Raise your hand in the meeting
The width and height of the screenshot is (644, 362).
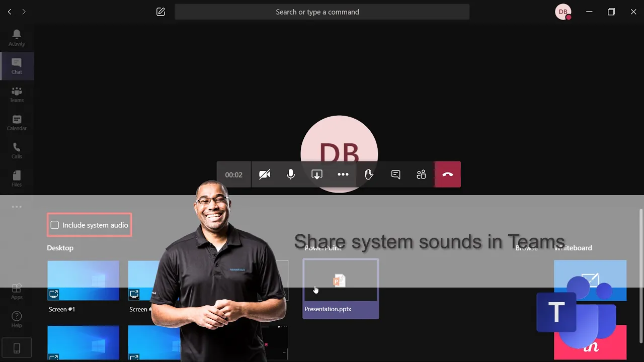(x=369, y=174)
